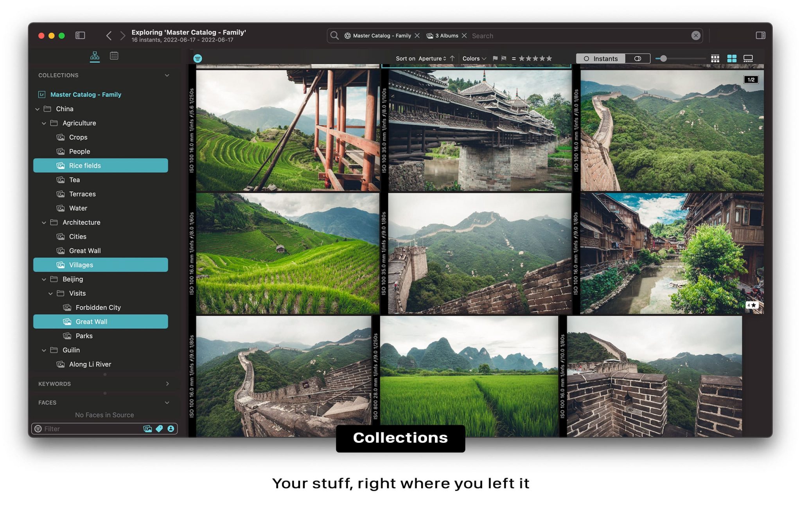The width and height of the screenshot is (801, 532).
Task: Collapse the FACES section
Action: 167,403
